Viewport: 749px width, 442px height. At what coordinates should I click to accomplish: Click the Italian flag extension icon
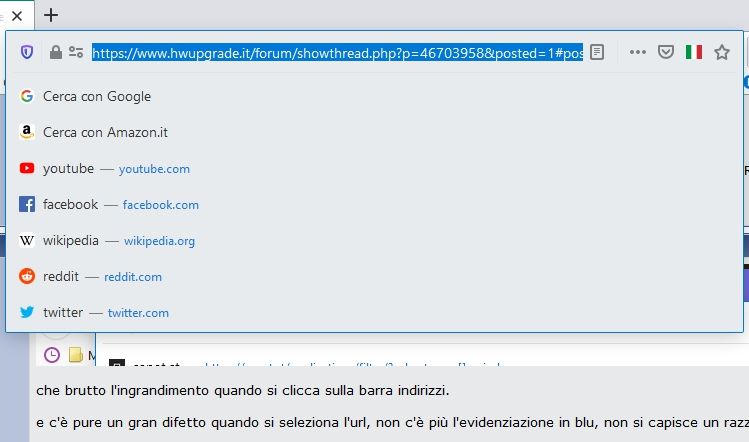pyautogui.click(x=694, y=52)
